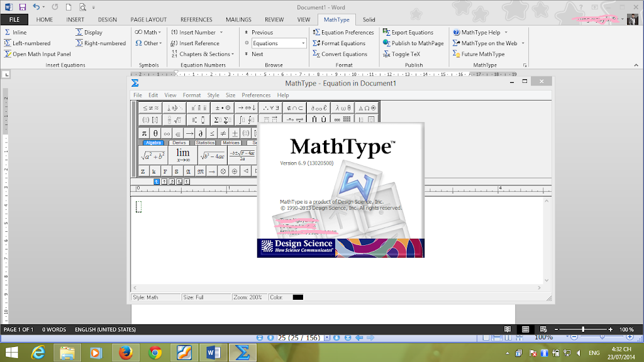Insert not-equal symbol from small bar
The image size is (644, 362).
[x=223, y=133]
